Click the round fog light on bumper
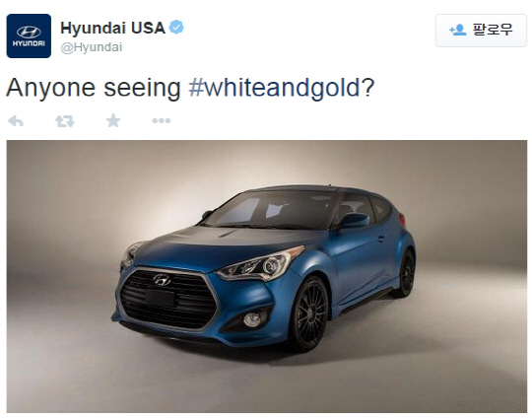This screenshot has width=532, height=418. [252, 319]
